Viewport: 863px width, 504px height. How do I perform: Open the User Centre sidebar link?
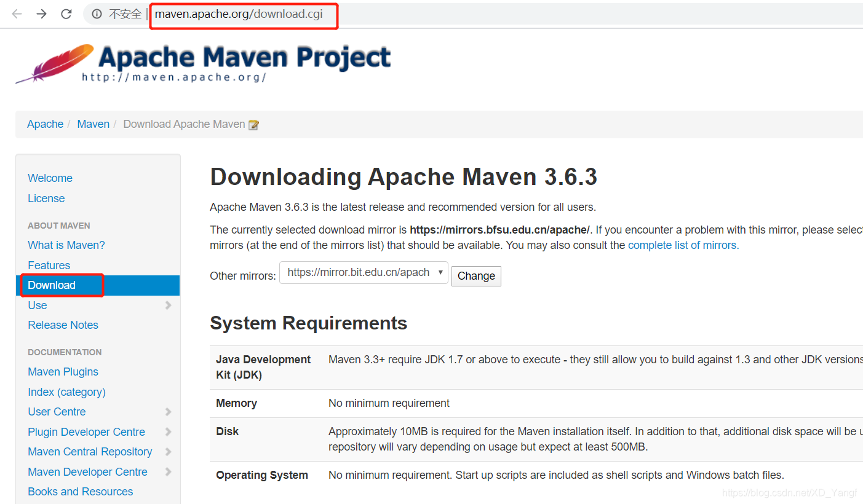tap(57, 412)
